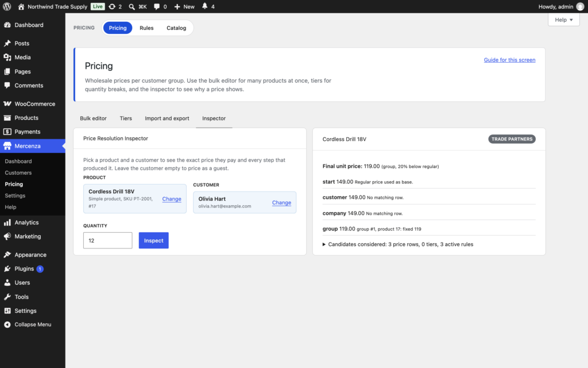Open Mercenza Settings submenu item
Screen dimensions: 588x368
click(x=15, y=195)
